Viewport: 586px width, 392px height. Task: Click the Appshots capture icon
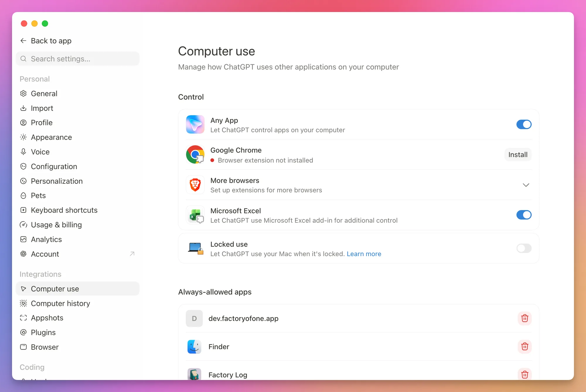23,318
